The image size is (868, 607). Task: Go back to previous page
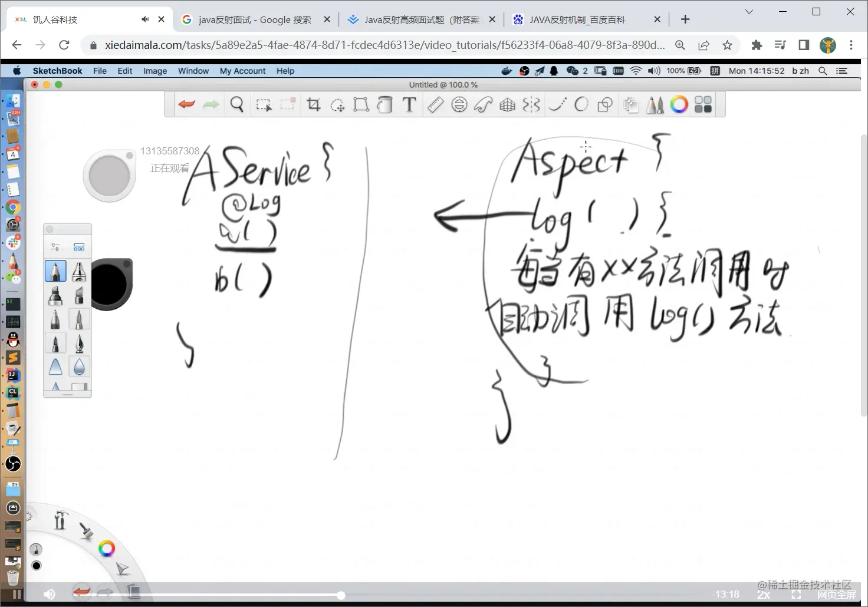coord(17,45)
